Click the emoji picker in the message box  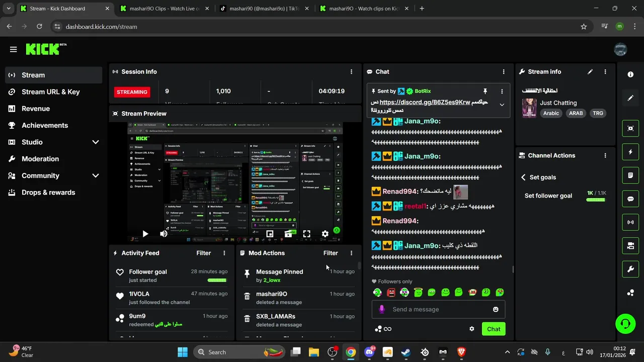(x=496, y=309)
